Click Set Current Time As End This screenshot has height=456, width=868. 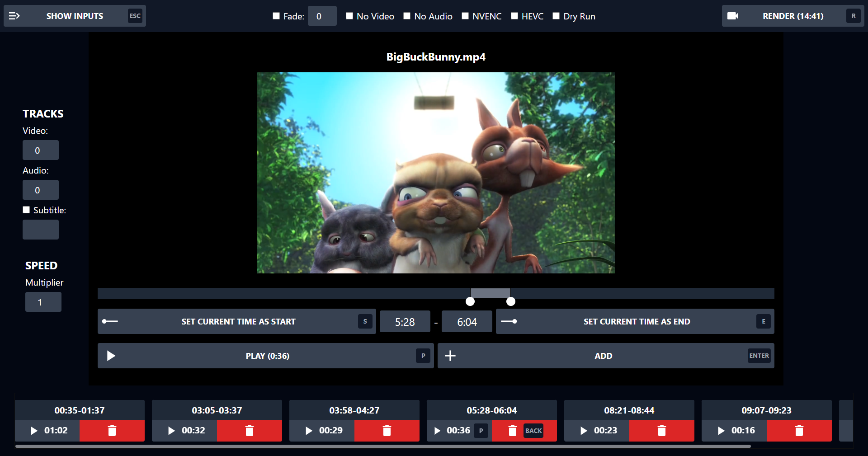coord(635,321)
